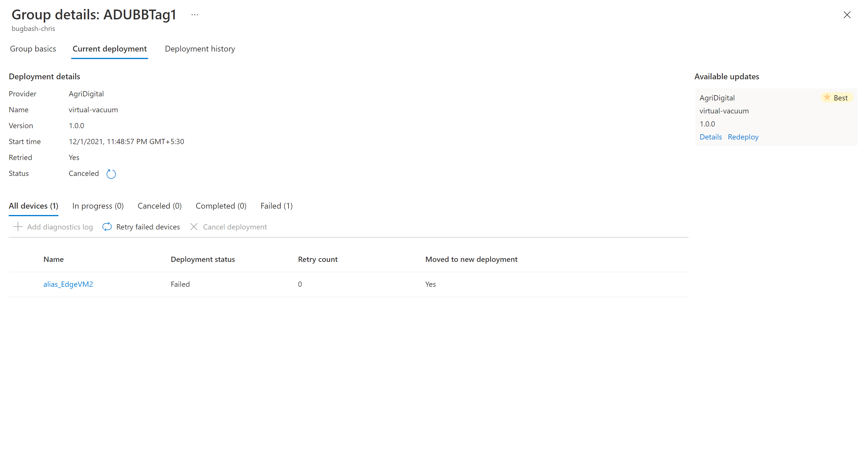
Task: Filter by In progress (0) devices
Action: click(x=98, y=206)
